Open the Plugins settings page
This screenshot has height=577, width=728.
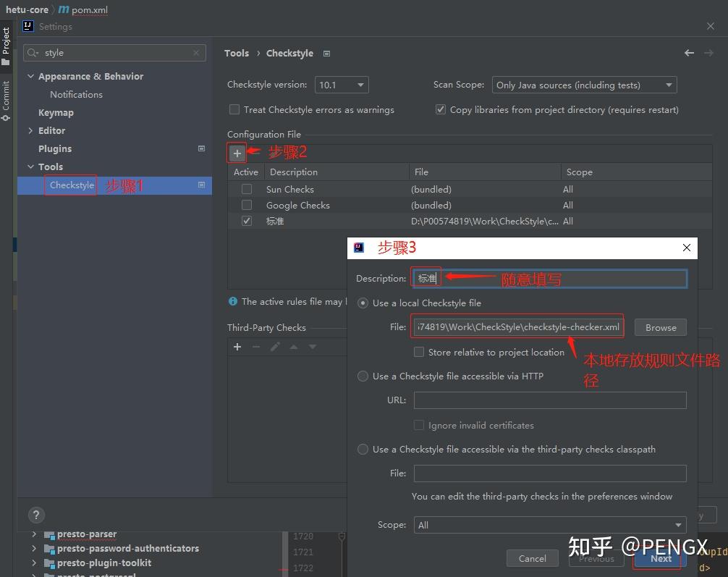(55, 148)
